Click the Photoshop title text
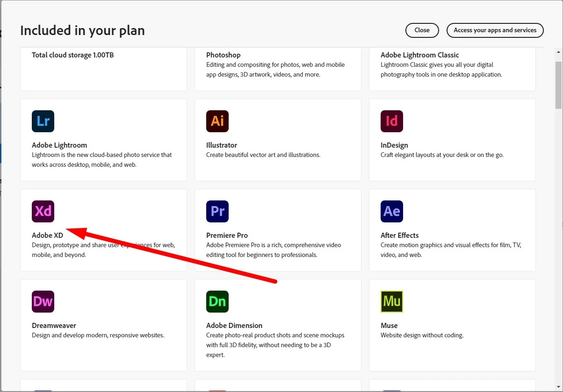The height and width of the screenshot is (392, 563). click(224, 55)
